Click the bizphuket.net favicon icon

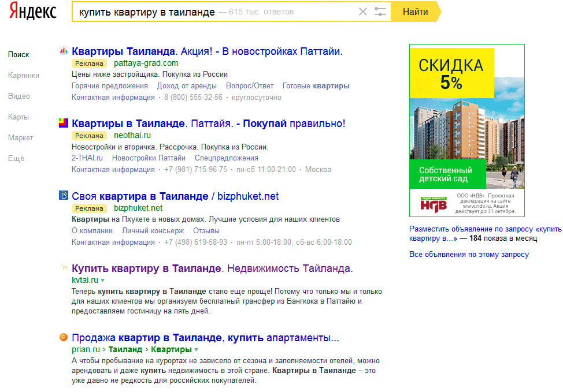pyautogui.click(x=64, y=196)
